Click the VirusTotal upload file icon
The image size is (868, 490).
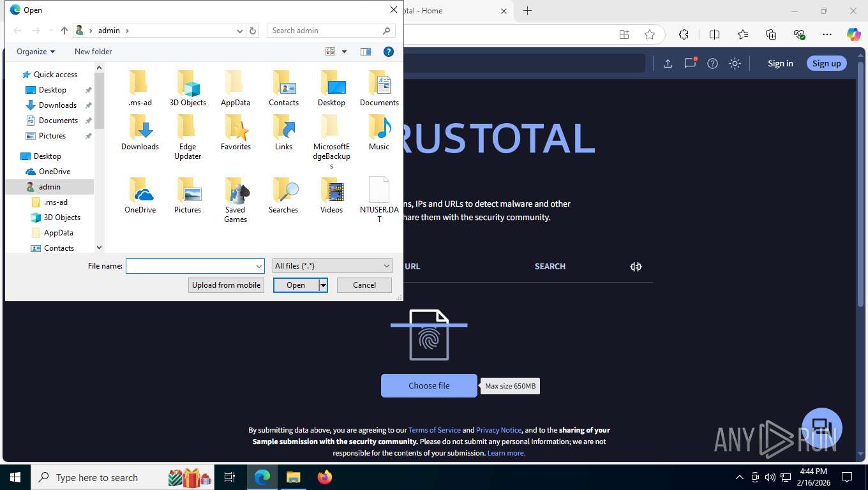click(x=668, y=63)
